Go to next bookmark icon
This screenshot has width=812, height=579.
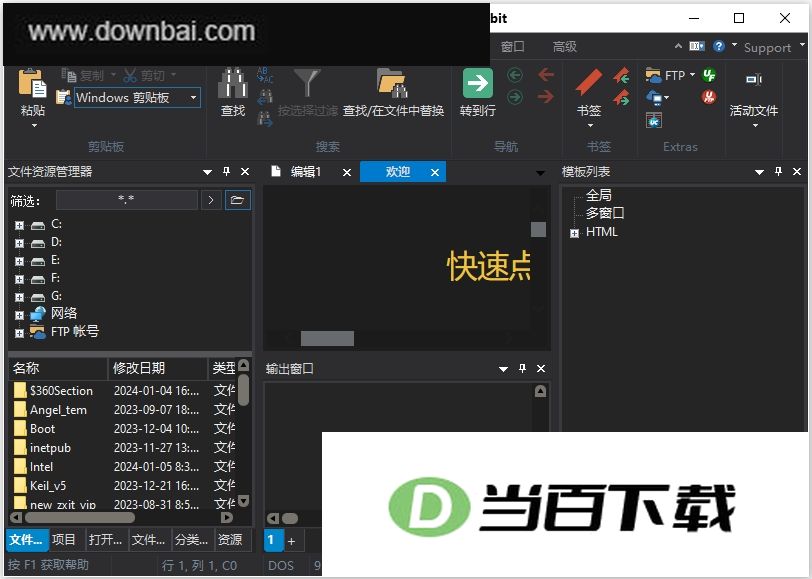(x=621, y=97)
